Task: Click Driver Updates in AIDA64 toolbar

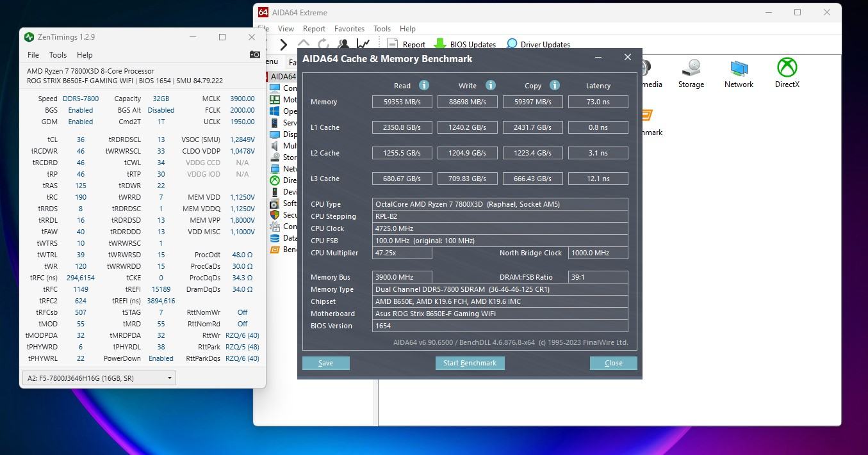Action: (538, 44)
